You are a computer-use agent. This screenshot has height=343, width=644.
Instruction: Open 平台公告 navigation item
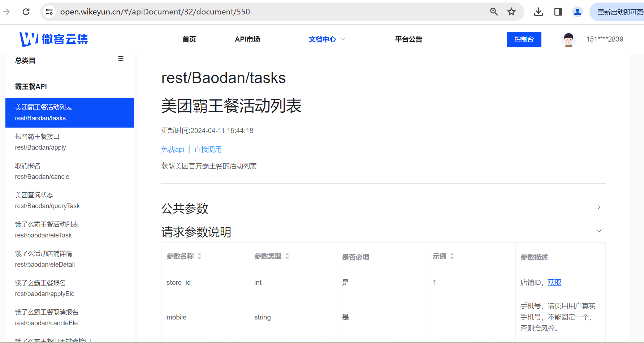(409, 39)
